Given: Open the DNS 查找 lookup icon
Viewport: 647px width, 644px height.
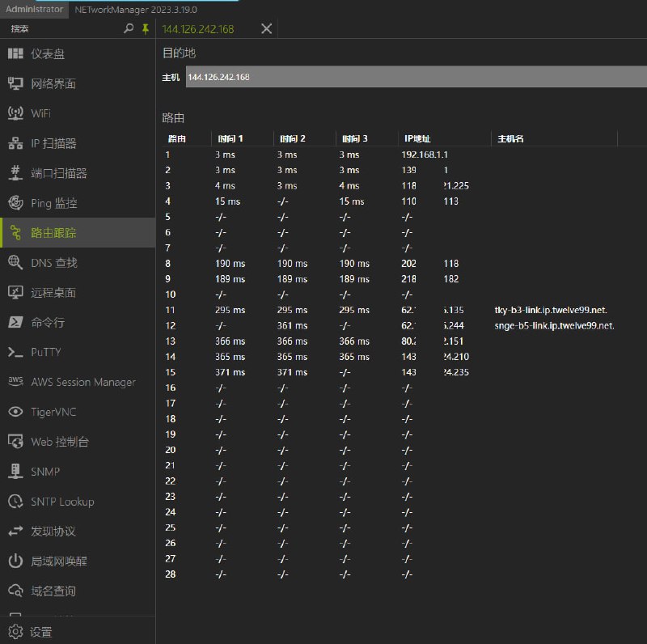Looking at the screenshot, I should tap(15, 263).
